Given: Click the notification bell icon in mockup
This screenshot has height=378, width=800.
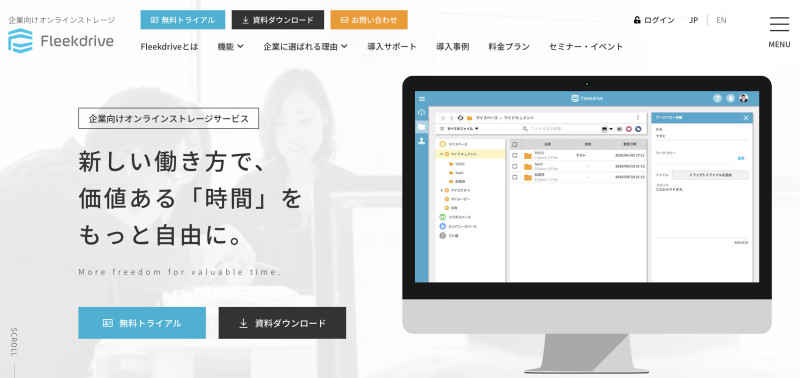Looking at the screenshot, I should point(731,98).
